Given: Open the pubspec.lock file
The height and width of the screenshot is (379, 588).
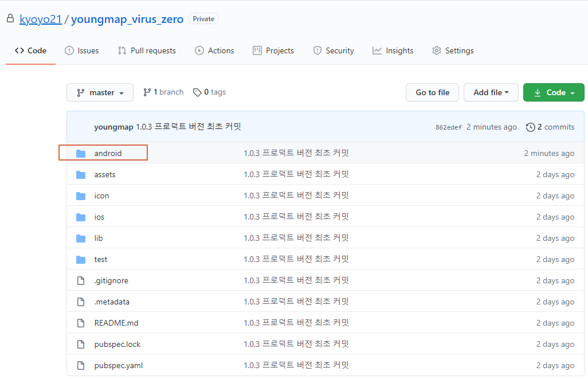Looking at the screenshot, I should (117, 345).
